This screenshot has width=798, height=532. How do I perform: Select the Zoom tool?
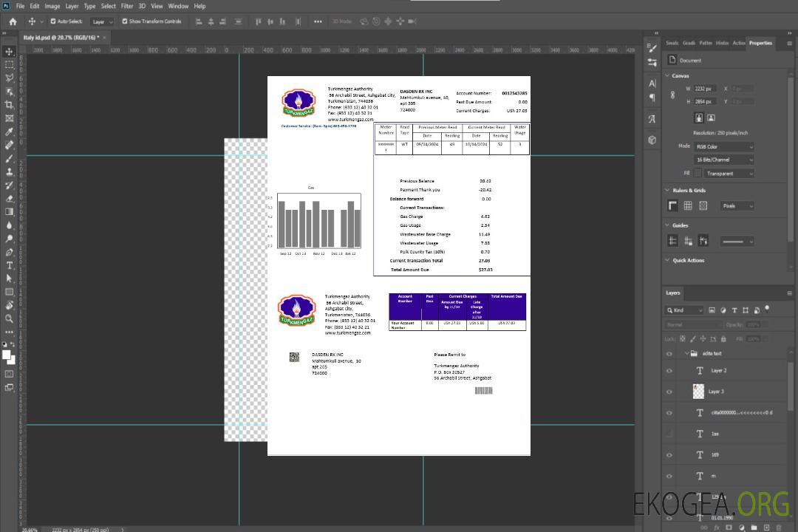click(x=9, y=318)
